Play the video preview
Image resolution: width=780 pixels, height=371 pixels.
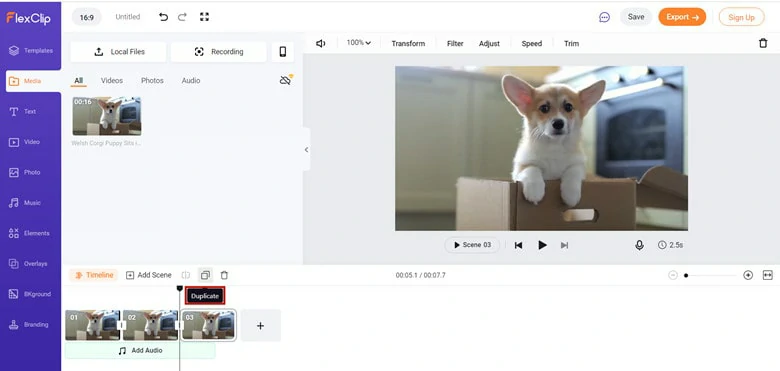point(542,245)
